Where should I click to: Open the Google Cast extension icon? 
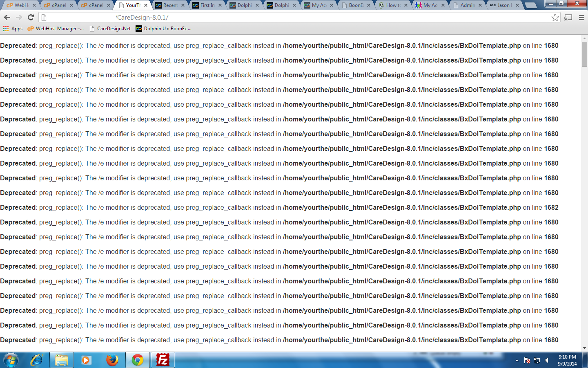pos(568,17)
